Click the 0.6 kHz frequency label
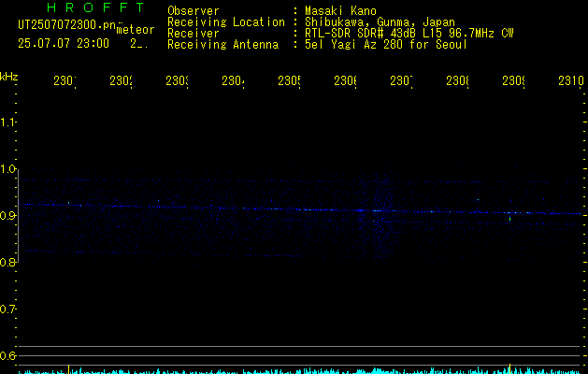Image resolution: width=588 pixels, height=374 pixels. (7, 355)
